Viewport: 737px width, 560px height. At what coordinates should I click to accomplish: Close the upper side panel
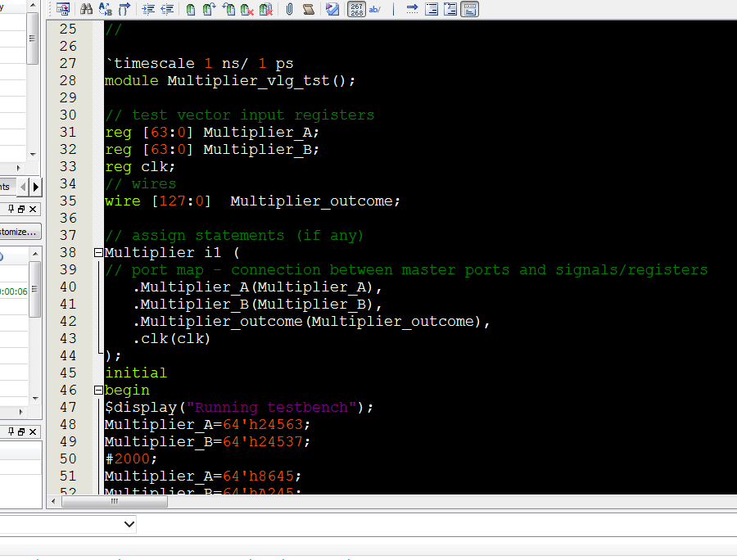tap(33, 209)
